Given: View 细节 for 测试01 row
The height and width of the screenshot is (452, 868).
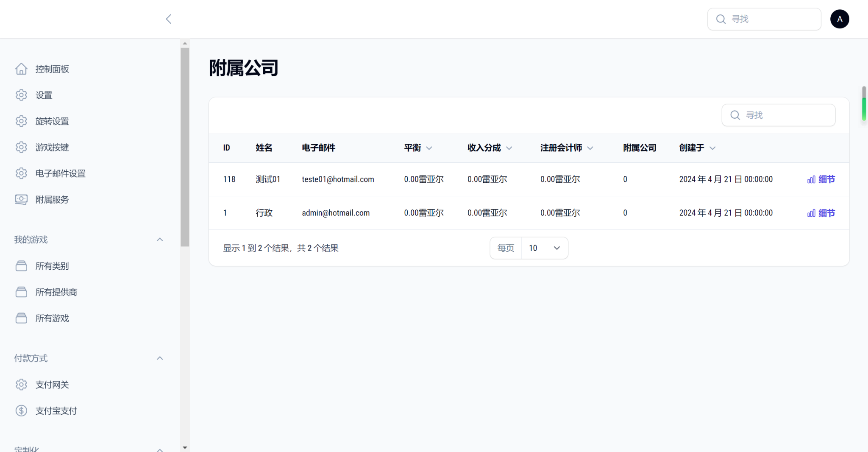Looking at the screenshot, I should click(821, 179).
